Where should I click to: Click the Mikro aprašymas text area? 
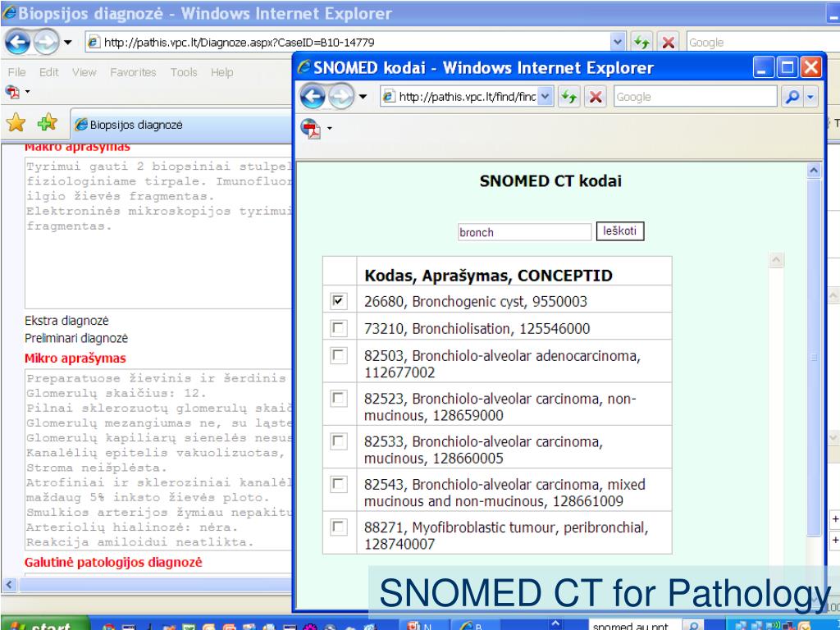158,460
